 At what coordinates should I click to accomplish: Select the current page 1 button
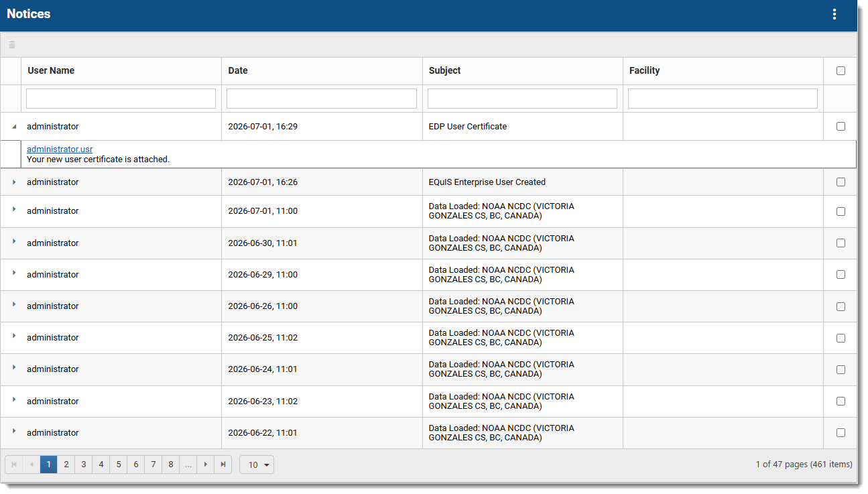tap(49, 465)
